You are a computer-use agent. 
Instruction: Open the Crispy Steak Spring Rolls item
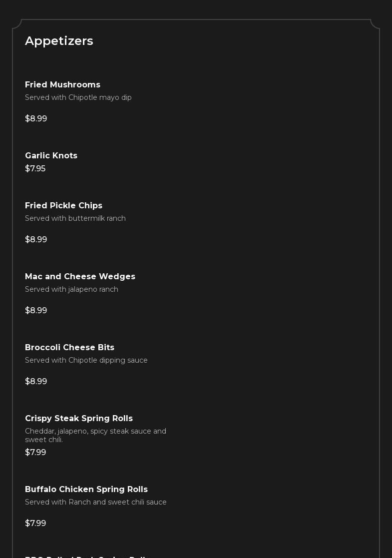tap(79, 419)
